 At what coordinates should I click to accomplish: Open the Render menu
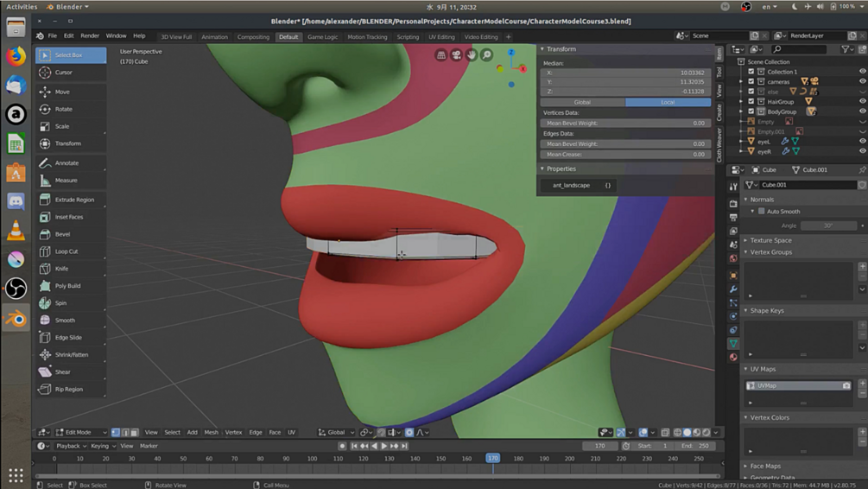point(90,35)
